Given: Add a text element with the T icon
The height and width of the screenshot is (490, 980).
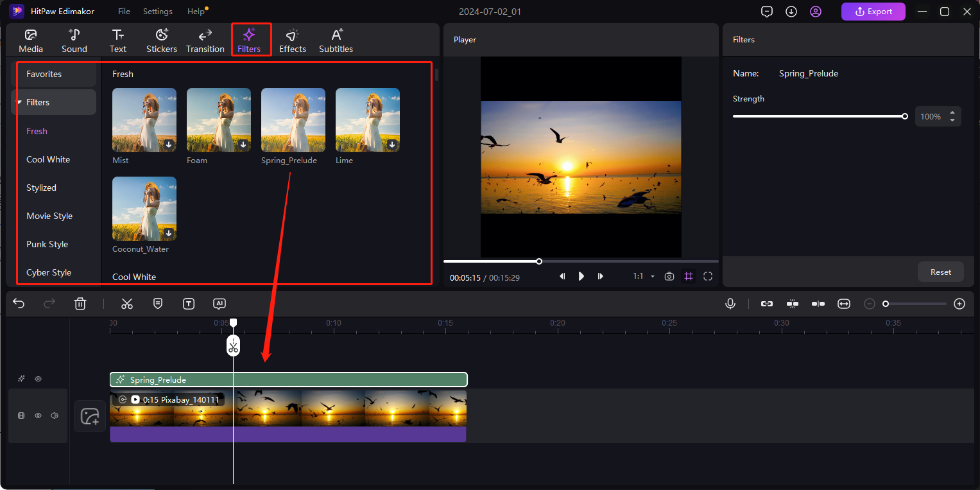Looking at the screenshot, I should coord(189,303).
